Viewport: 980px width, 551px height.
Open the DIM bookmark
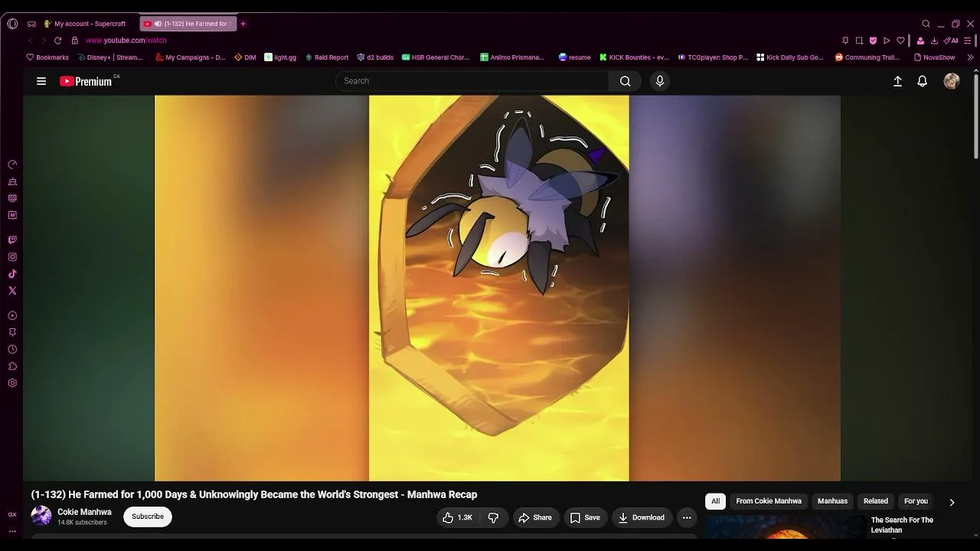click(245, 57)
